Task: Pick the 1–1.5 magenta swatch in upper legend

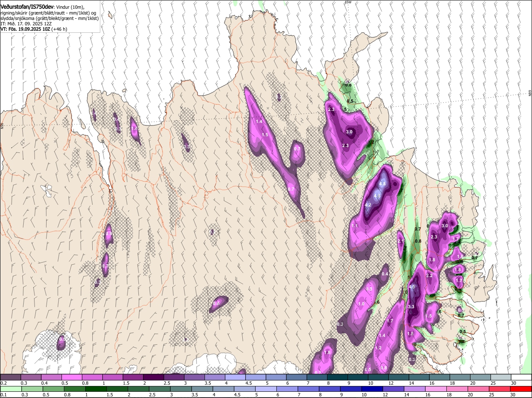Action: point(113,377)
